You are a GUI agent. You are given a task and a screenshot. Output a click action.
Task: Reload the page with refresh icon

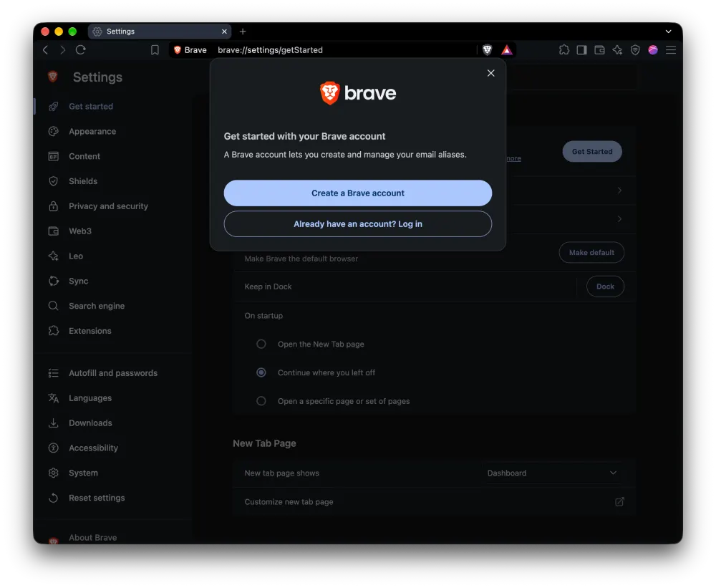[x=81, y=50]
